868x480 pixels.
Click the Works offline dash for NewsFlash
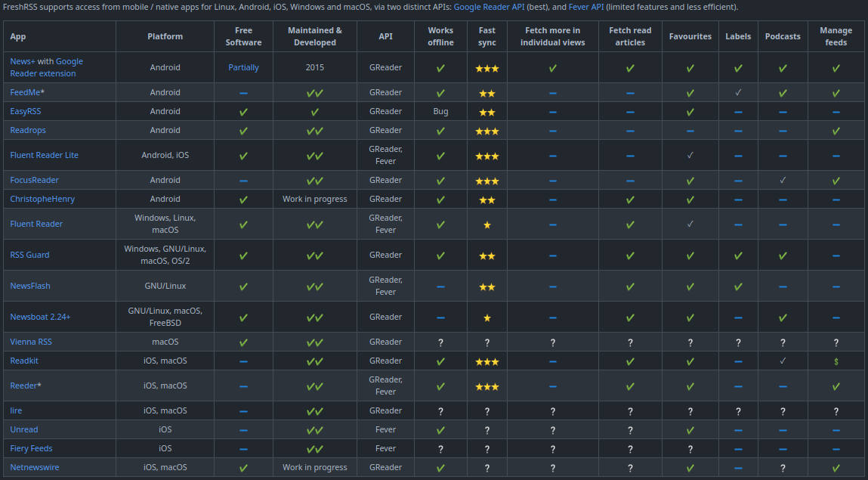click(x=440, y=286)
